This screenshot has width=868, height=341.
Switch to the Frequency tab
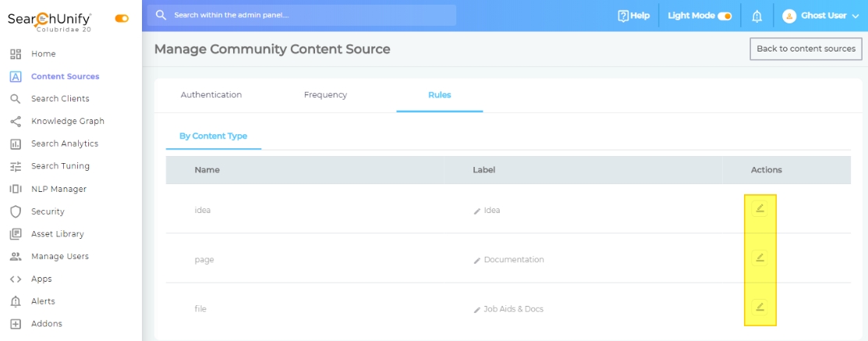pyautogui.click(x=325, y=95)
